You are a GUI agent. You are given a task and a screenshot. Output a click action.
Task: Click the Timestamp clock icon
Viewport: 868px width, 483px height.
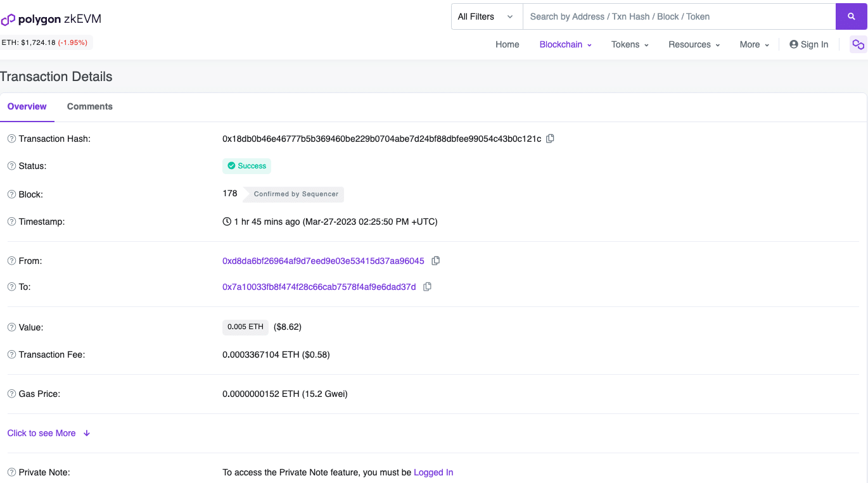(x=226, y=221)
